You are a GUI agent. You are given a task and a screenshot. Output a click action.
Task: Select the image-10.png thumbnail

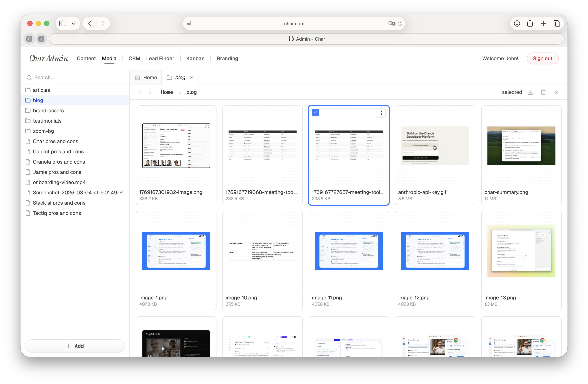point(262,251)
